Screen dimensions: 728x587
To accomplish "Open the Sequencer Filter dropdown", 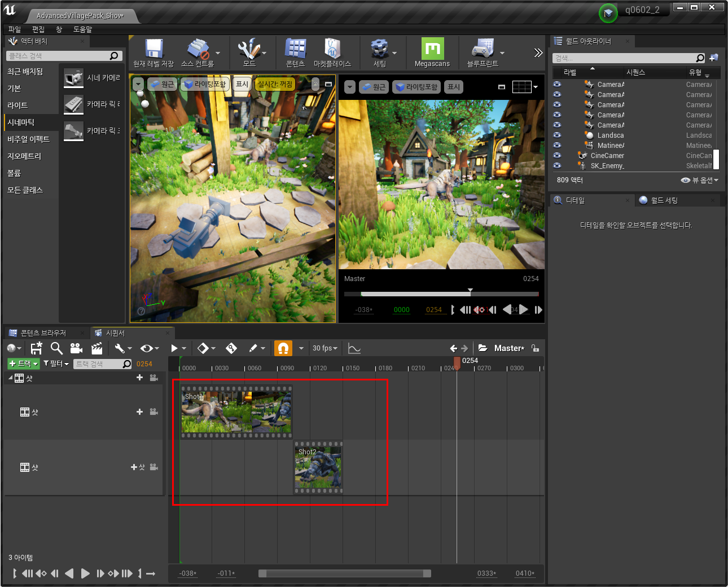I will (x=56, y=363).
